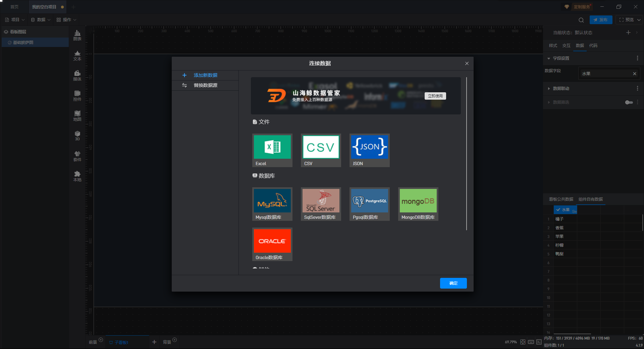Open the 地图 map components panel

tap(77, 116)
